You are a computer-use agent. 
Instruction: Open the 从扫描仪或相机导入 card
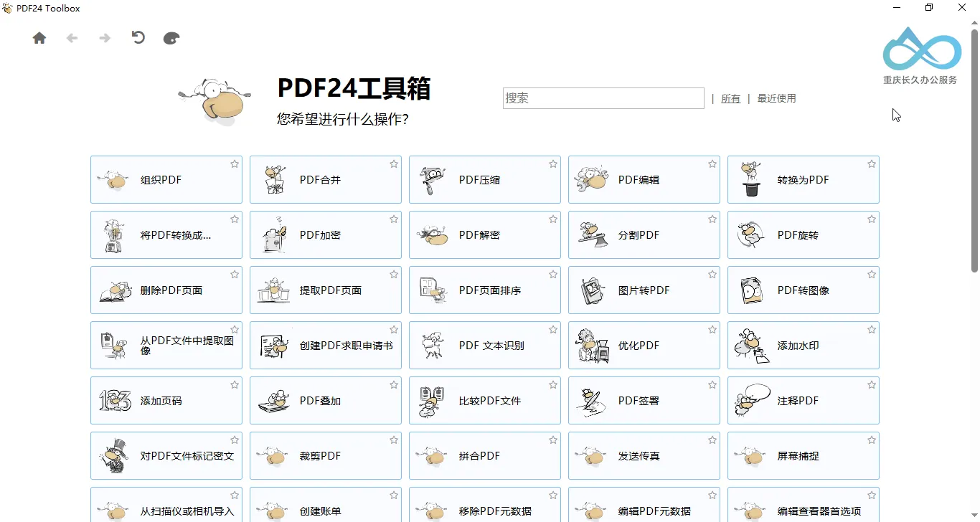tap(166, 505)
